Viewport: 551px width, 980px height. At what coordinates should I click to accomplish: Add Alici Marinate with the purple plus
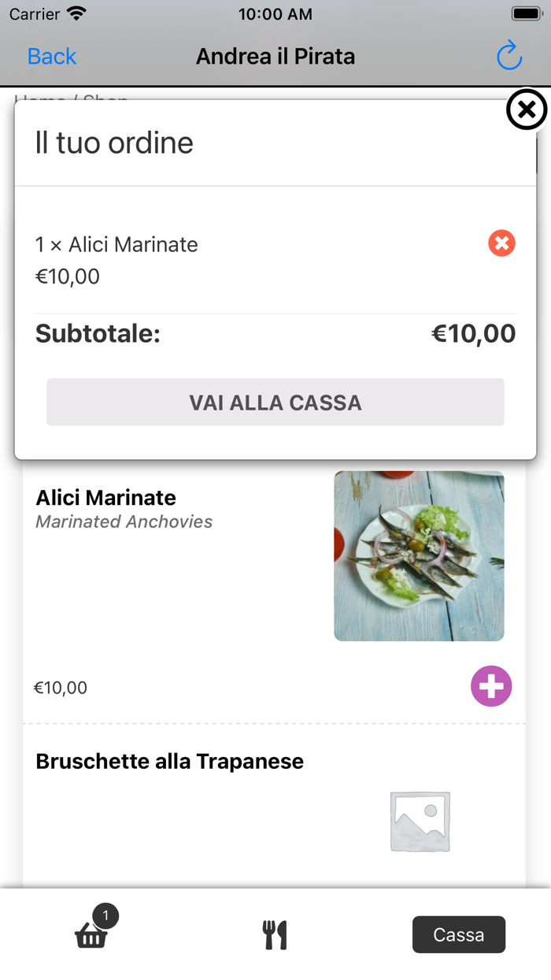click(x=491, y=686)
